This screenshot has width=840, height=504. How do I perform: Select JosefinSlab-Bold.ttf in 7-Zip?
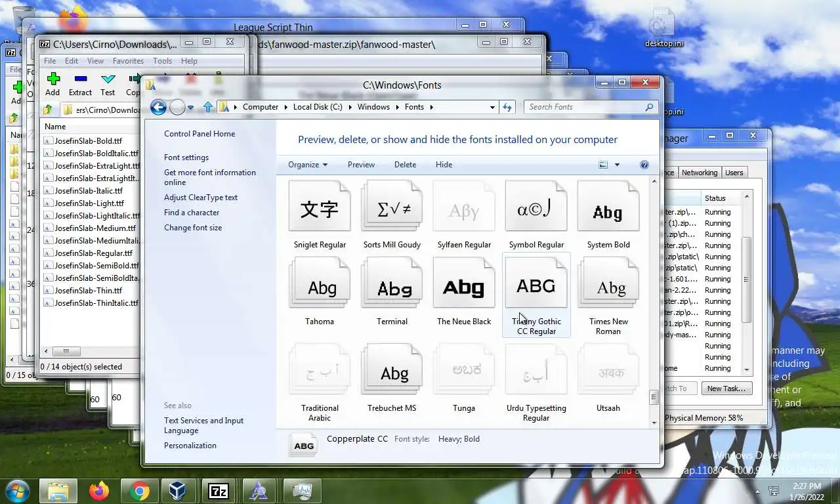pos(88,140)
